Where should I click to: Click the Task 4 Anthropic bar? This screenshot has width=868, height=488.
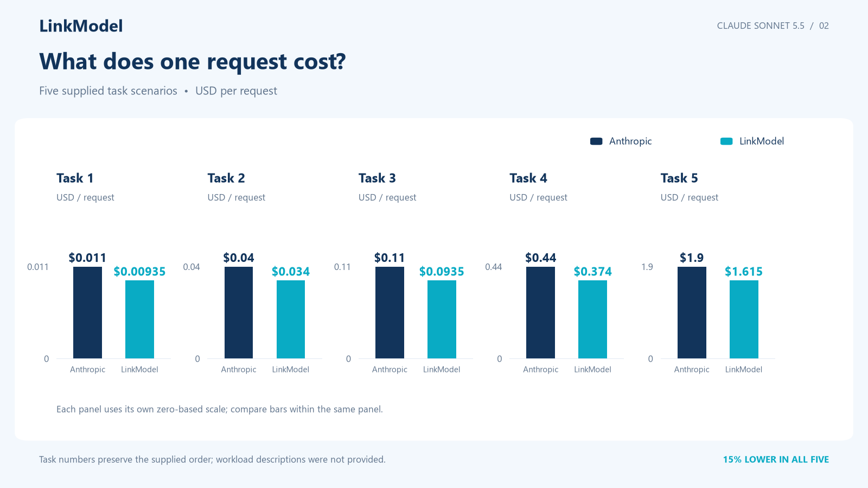coord(540,313)
